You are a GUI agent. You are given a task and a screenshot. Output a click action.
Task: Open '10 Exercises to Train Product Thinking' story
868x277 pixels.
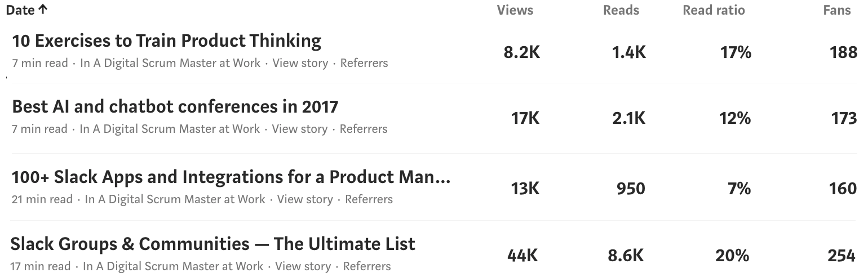point(166,41)
